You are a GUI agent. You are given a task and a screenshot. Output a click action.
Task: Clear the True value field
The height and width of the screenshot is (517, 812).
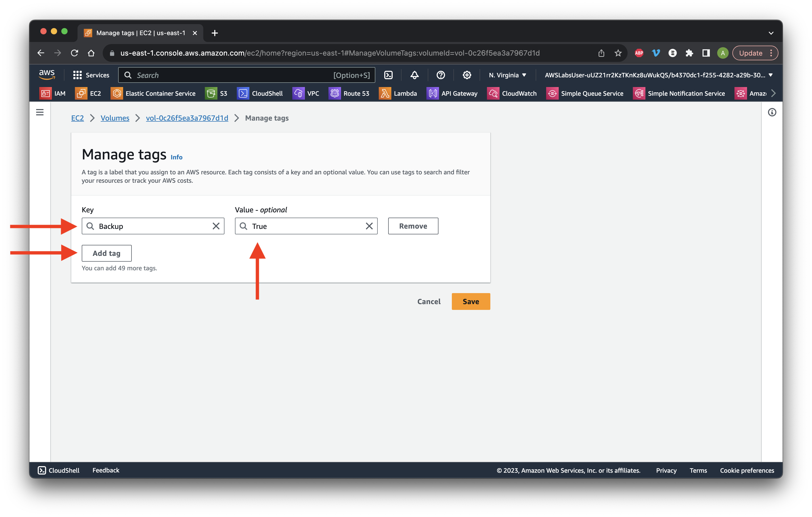tap(369, 226)
